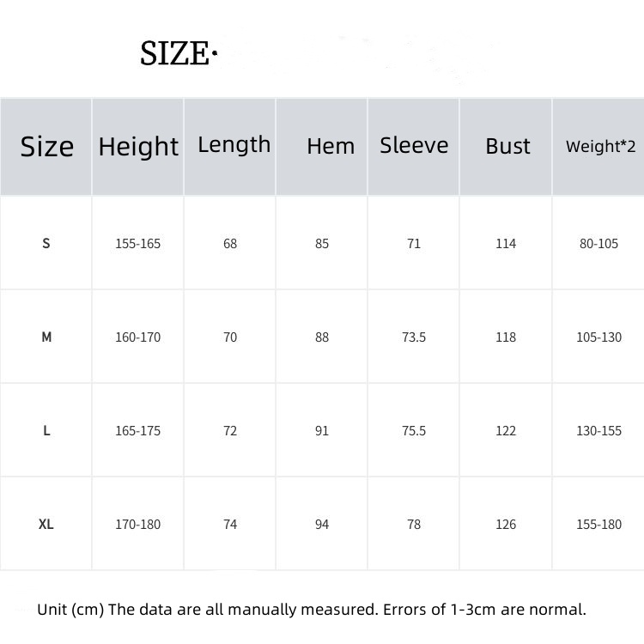Screen dimensions: 644x644
Task: Click the 155-180 weight cell
Action: (598, 525)
